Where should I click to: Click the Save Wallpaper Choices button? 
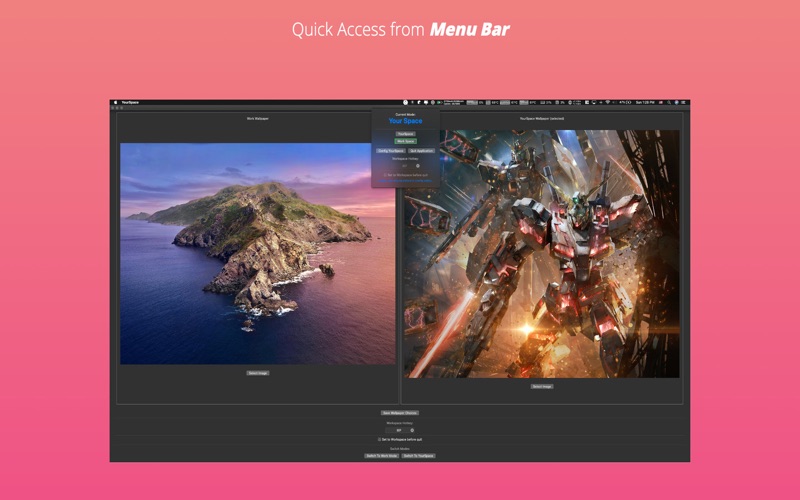400,413
